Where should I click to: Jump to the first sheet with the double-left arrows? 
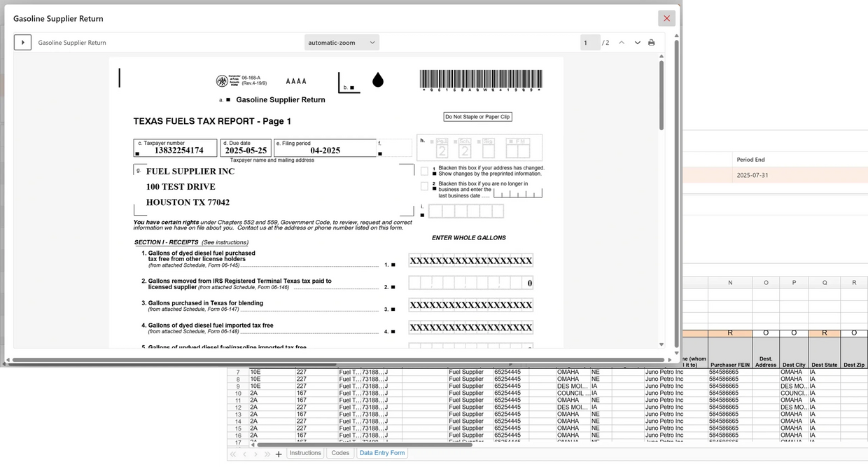[232, 452]
